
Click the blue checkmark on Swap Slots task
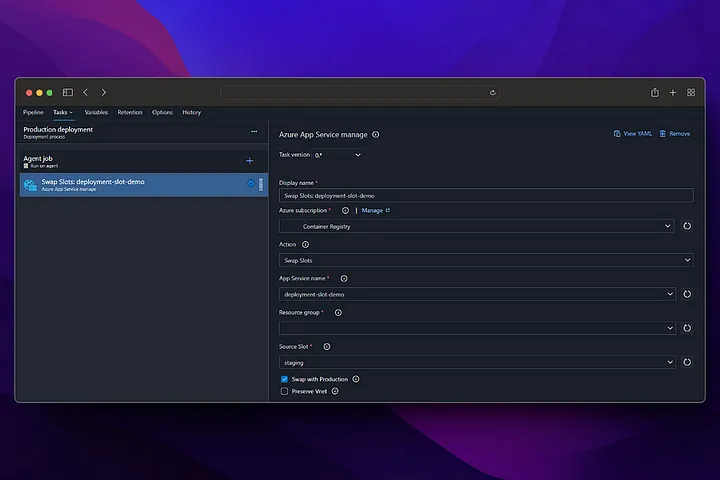(x=251, y=183)
